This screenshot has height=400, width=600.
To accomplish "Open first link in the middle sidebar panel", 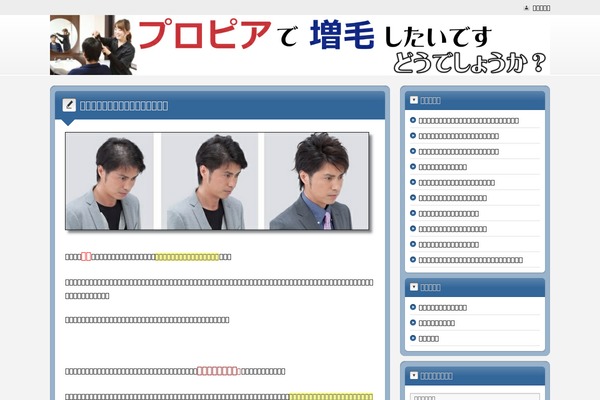I will coord(443,308).
